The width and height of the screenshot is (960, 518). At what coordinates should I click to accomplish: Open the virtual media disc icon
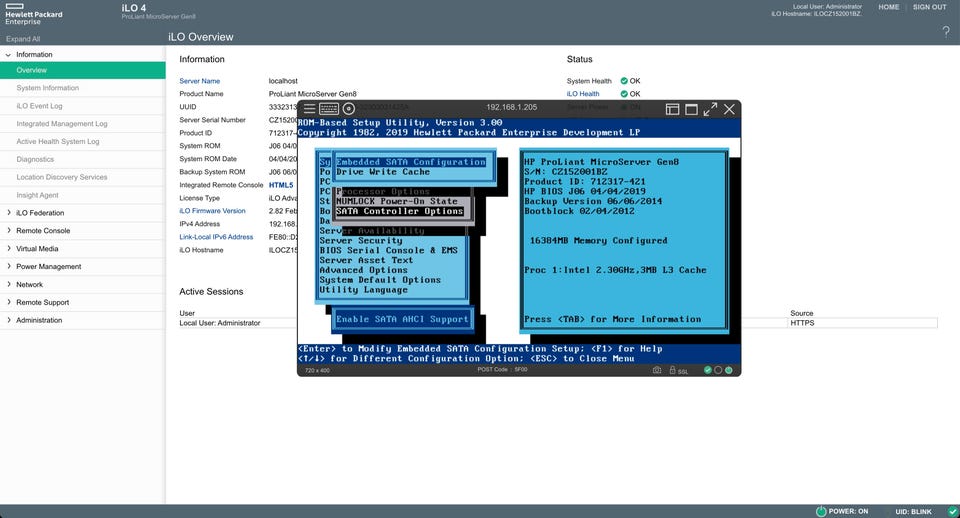pos(348,109)
